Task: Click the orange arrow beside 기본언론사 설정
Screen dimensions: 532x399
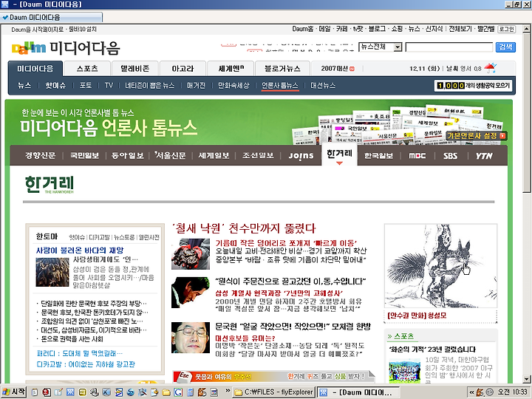Action: (503, 136)
